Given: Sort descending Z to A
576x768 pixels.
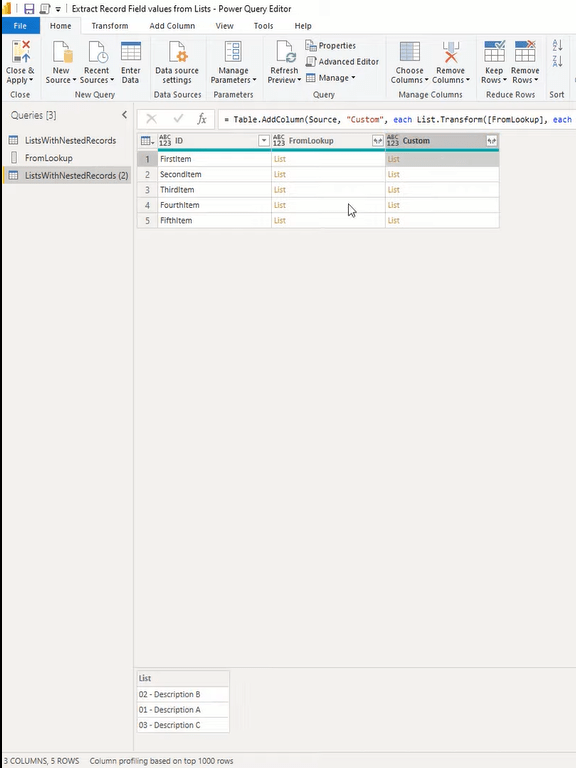Looking at the screenshot, I should [x=557, y=61].
